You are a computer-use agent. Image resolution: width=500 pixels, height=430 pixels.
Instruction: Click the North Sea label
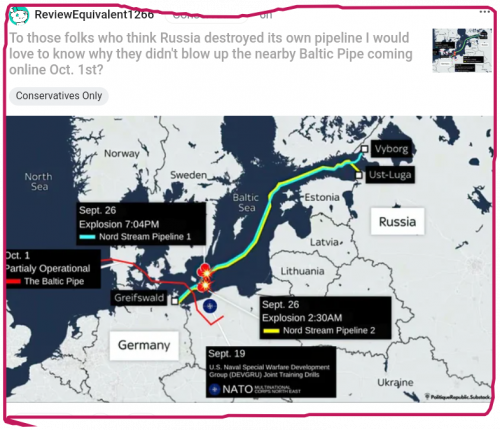pos(39,182)
